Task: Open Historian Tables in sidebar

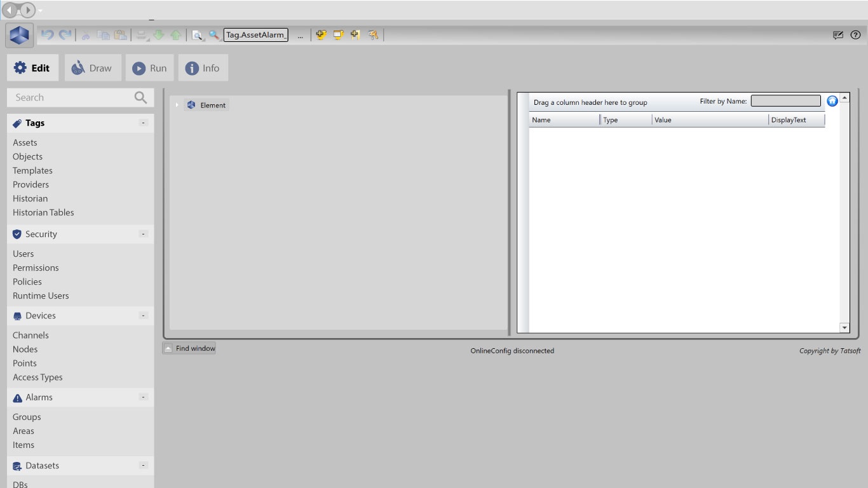Action: 43,212
